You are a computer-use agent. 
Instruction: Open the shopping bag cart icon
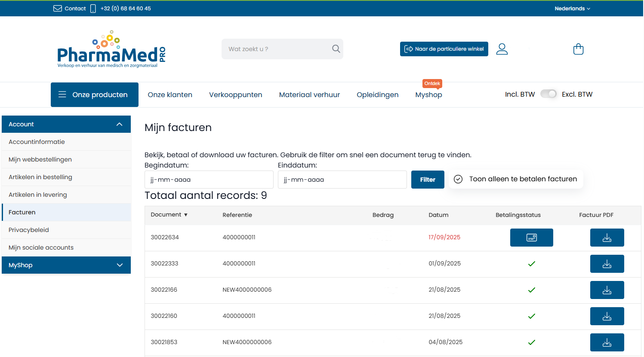coord(578,49)
